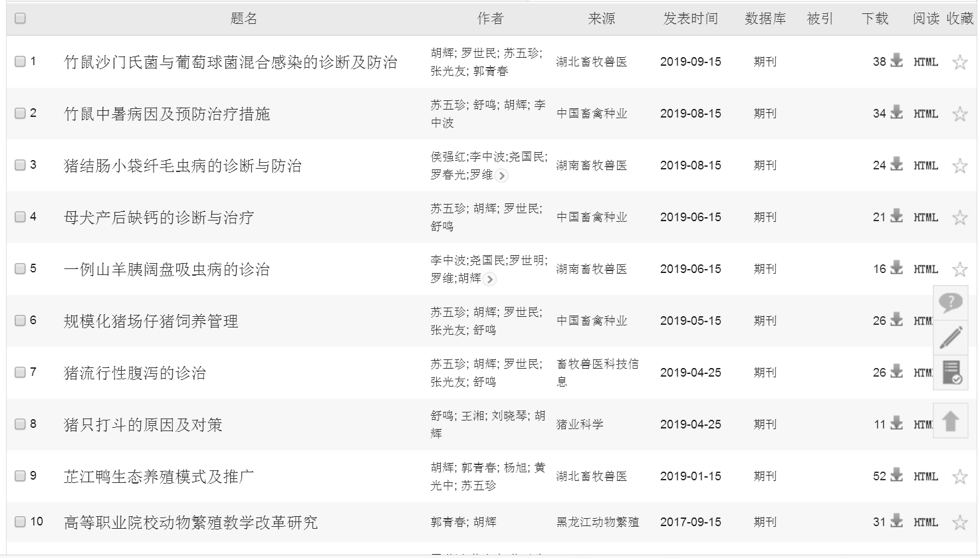Sort by 被引 column header
The height and width of the screenshot is (558, 980).
point(819,19)
